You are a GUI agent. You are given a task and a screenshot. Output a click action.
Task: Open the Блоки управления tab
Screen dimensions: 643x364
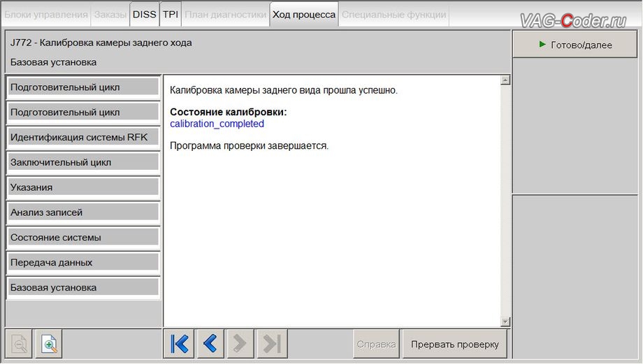tap(46, 15)
